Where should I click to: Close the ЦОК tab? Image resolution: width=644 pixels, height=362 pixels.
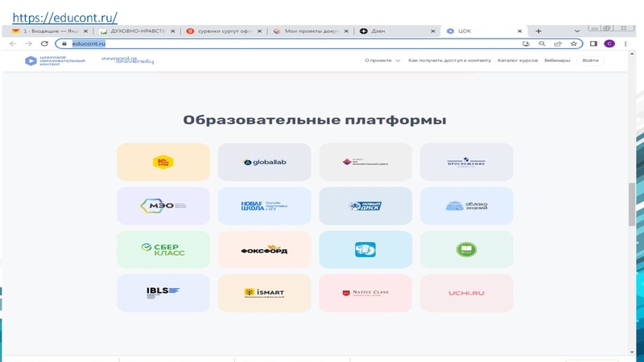click(x=519, y=31)
